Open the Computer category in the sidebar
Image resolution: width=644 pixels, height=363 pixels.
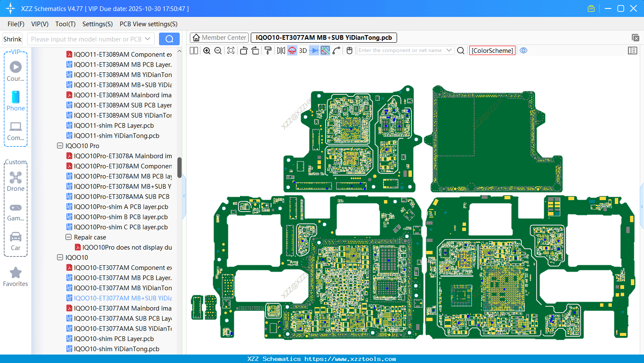point(16,131)
